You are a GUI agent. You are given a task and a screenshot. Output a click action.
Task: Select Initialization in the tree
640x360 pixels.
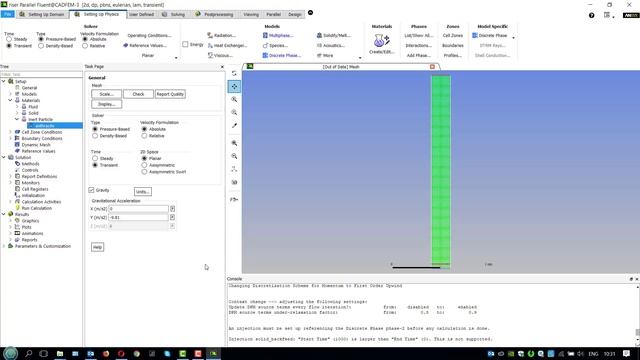tap(33, 196)
